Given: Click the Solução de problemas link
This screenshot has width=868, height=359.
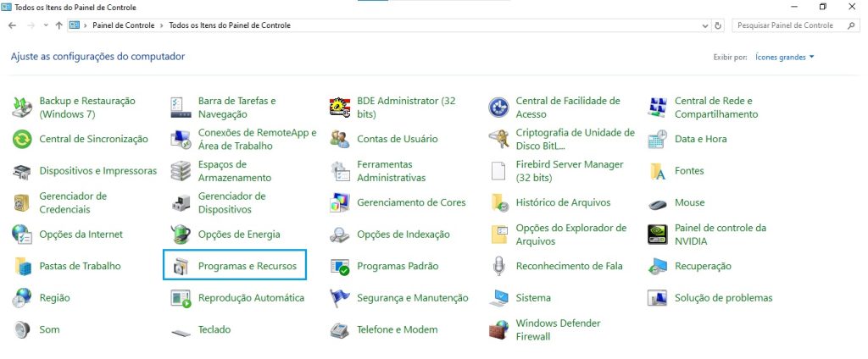Looking at the screenshot, I should coord(723,298).
